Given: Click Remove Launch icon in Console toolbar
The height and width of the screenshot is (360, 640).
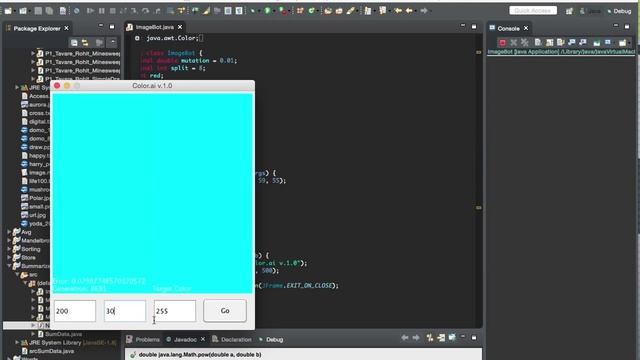Looking at the screenshot, I should [513, 42].
